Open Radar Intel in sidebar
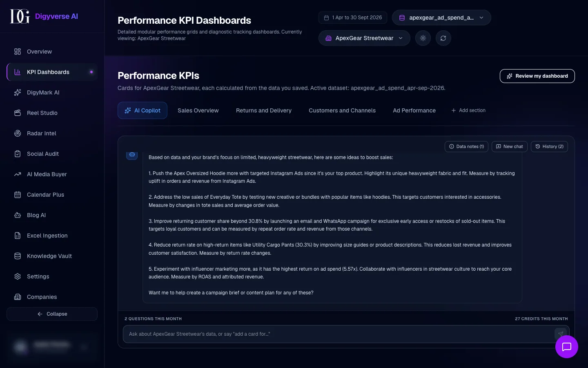 (x=52, y=133)
